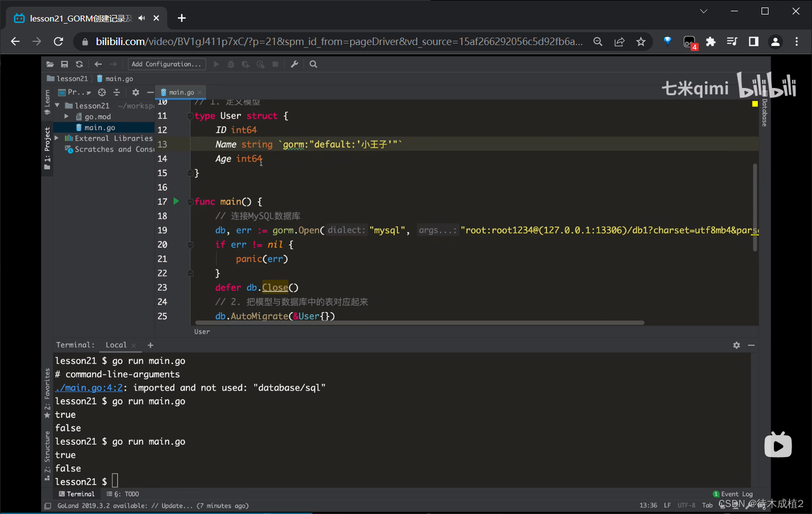The height and width of the screenshot is (514, 812).
Task: Collapse the User struct fold marker at line 11
Action: pos(190,116)
